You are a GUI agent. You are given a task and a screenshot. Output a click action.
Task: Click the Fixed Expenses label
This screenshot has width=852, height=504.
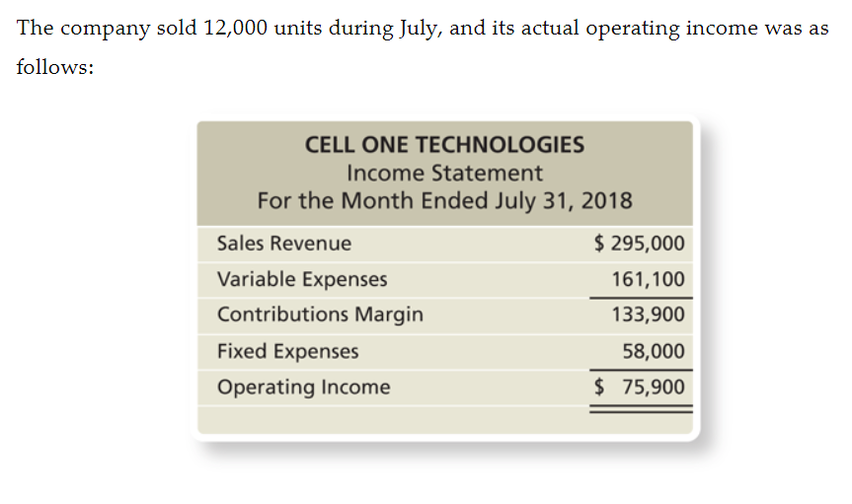[287, 351]
